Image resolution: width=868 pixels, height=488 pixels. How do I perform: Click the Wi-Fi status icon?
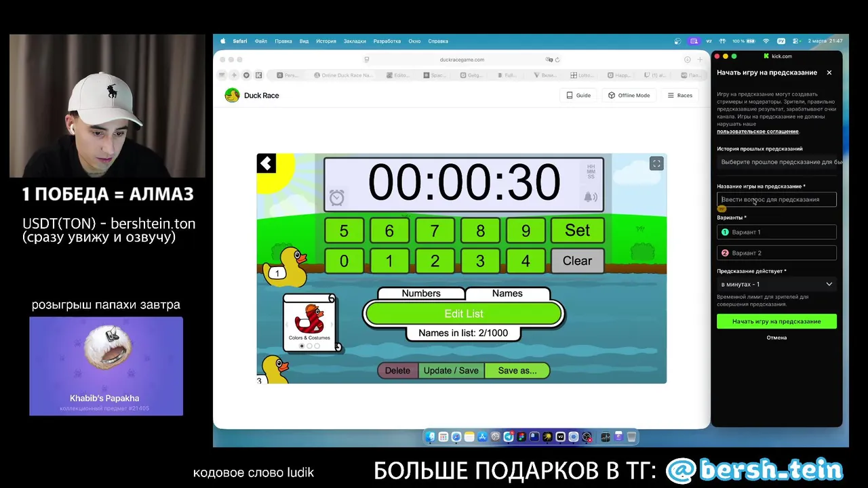click(766, 41)
